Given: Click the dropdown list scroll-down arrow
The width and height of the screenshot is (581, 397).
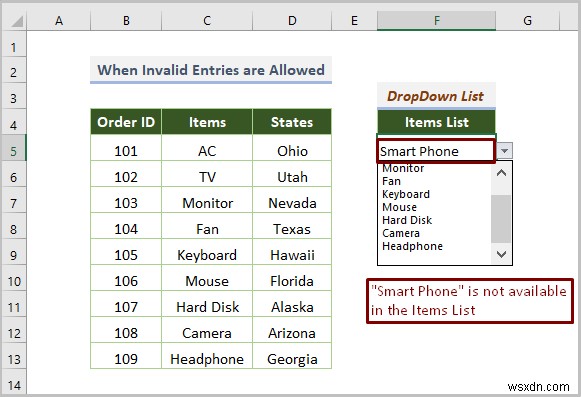Looking at the screenshot, I should point(501,254).
